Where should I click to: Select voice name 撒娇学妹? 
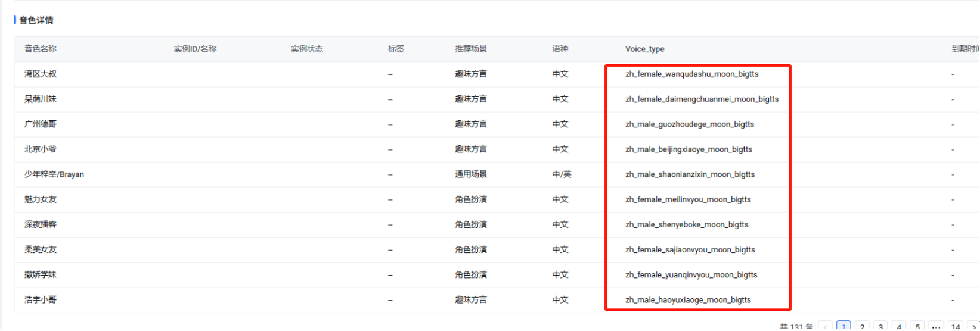tap(41, 274)
